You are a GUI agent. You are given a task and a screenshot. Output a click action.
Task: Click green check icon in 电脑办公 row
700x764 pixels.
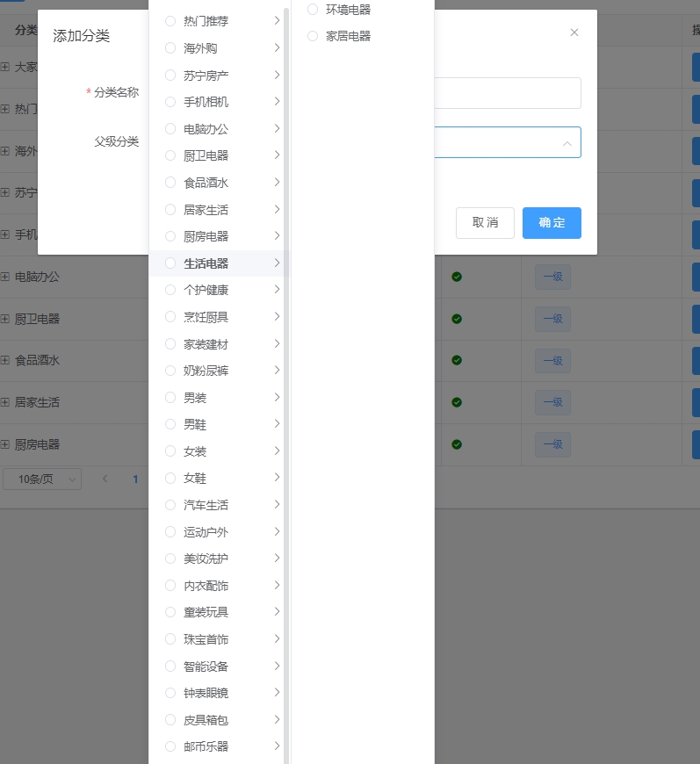[457, 277]
